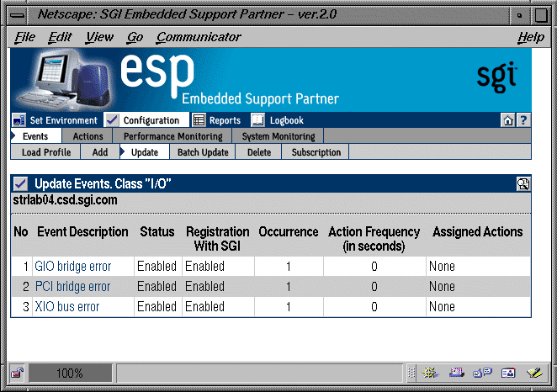Image resolution: width=557 pixels, height=392 pixels.
Task: Open the Subscription sub-tab
Action: (x=316, y=152)
